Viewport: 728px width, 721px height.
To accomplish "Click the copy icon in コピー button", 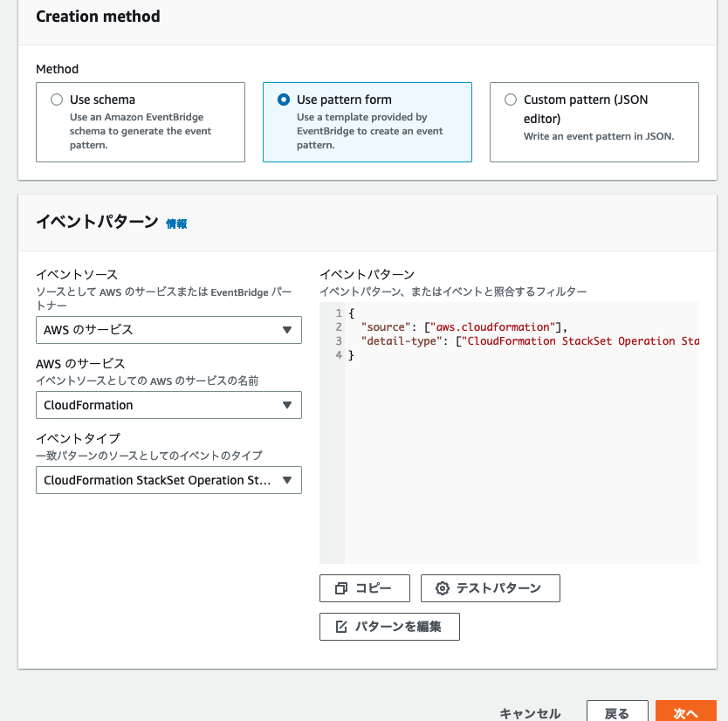I will 341,588.
